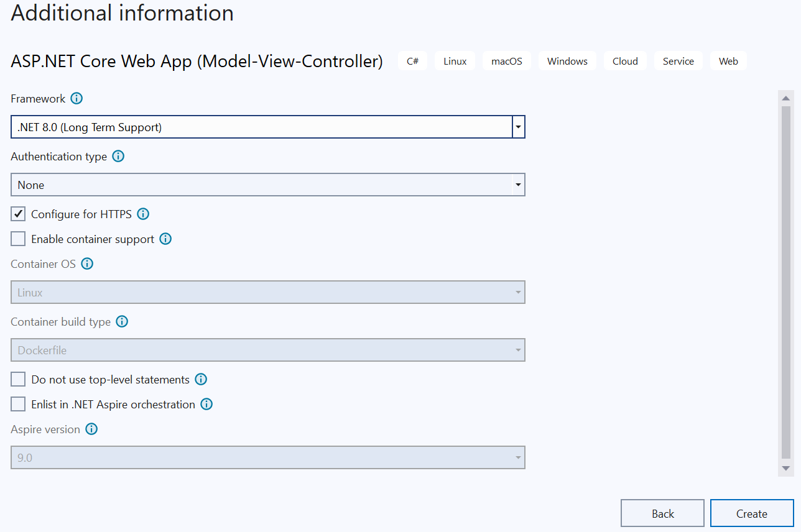Enable container support checkbox
The height and width of the screenshot is (532, 801).
[19, 239]
